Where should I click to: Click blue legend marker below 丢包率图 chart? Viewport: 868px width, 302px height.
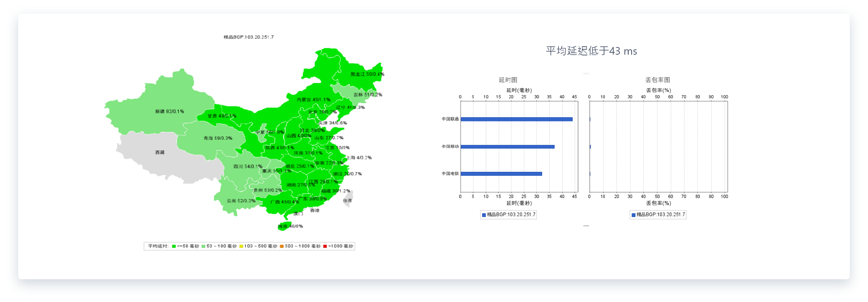633,215
